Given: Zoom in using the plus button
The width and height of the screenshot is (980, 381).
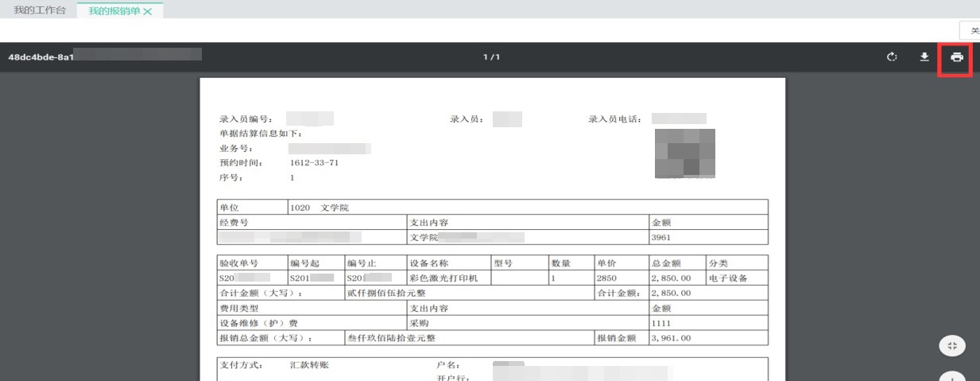Looking at the screenshot, I should pyautogui.click(x=952, y=376).
